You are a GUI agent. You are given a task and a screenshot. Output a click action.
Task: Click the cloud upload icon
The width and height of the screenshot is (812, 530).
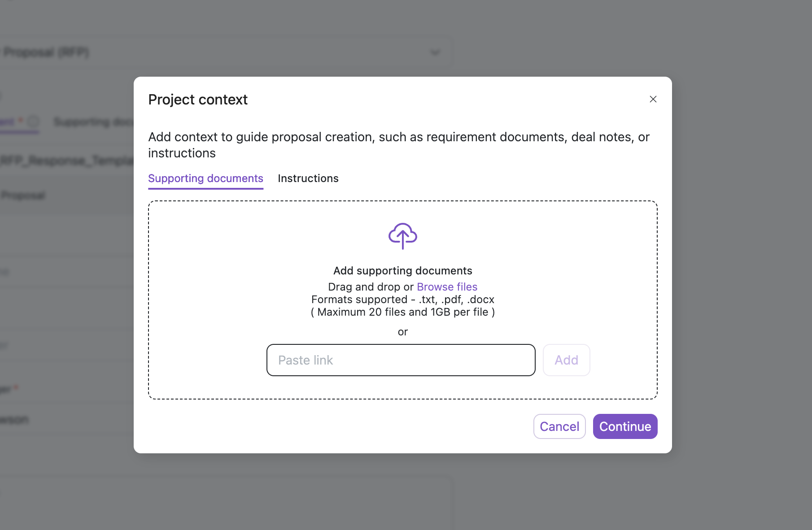click(x=403, y=236)
